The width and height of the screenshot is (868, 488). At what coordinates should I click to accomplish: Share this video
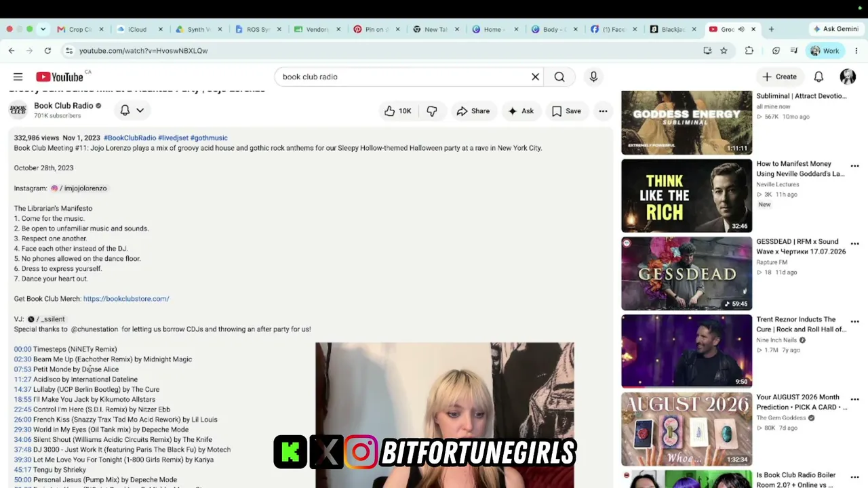click(x=473, y=111)
